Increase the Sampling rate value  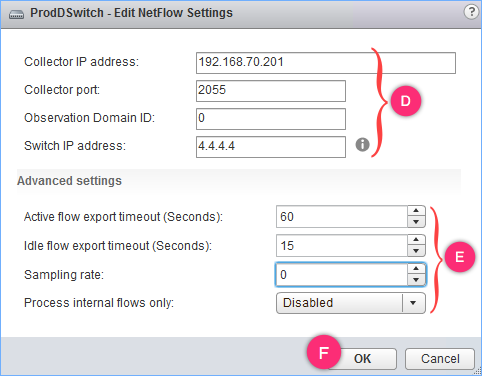[416, 269]
